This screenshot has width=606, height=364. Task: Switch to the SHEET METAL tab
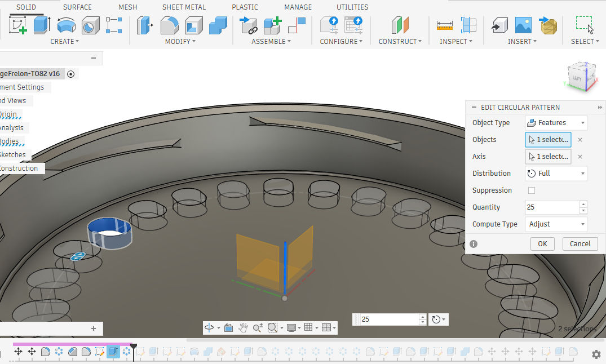tap(183, 7)
